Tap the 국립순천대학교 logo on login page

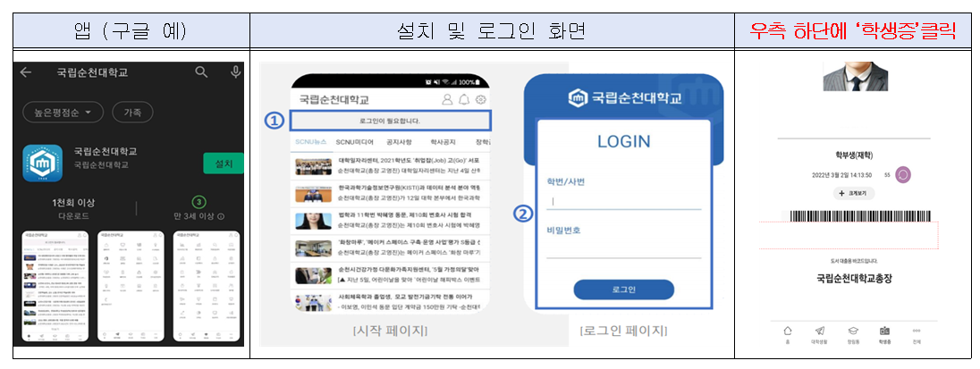pos(624,98)
